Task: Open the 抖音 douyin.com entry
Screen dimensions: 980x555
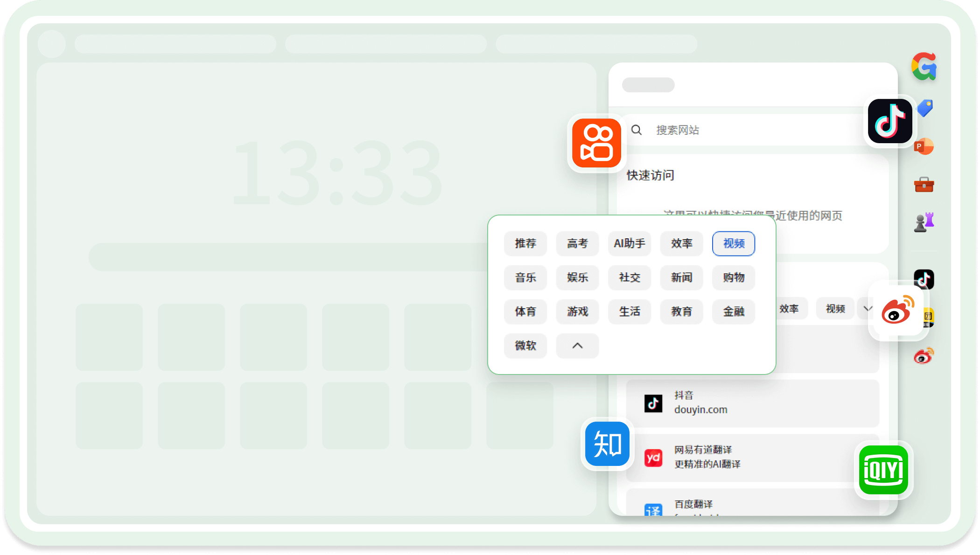Action: click(x=752, y=403)
